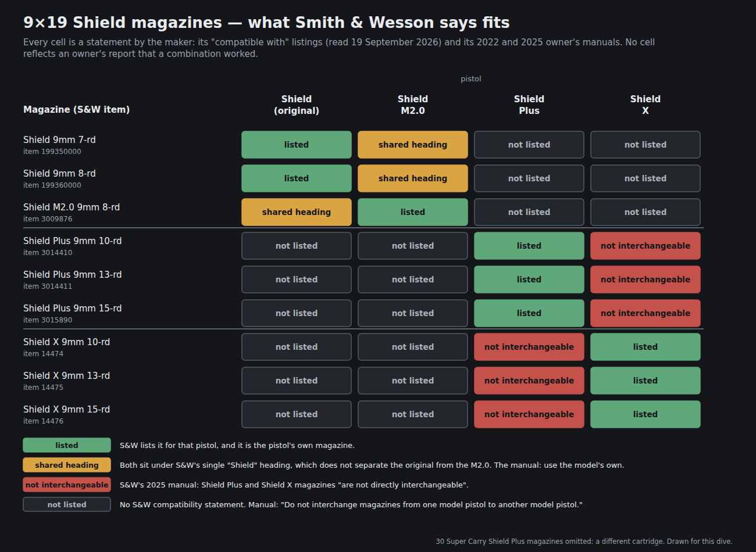This screenshot has width=756, height=552.
Task: Click the Shield X column header
Action: point(646,105)
